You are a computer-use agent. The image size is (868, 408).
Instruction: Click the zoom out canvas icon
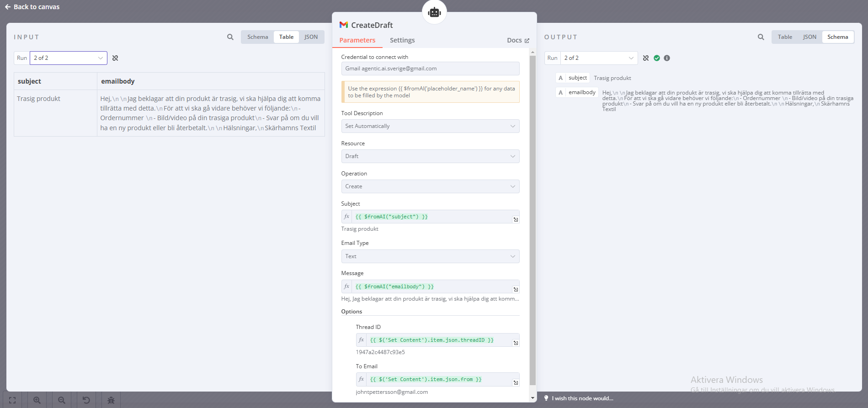tap(62, 400)
